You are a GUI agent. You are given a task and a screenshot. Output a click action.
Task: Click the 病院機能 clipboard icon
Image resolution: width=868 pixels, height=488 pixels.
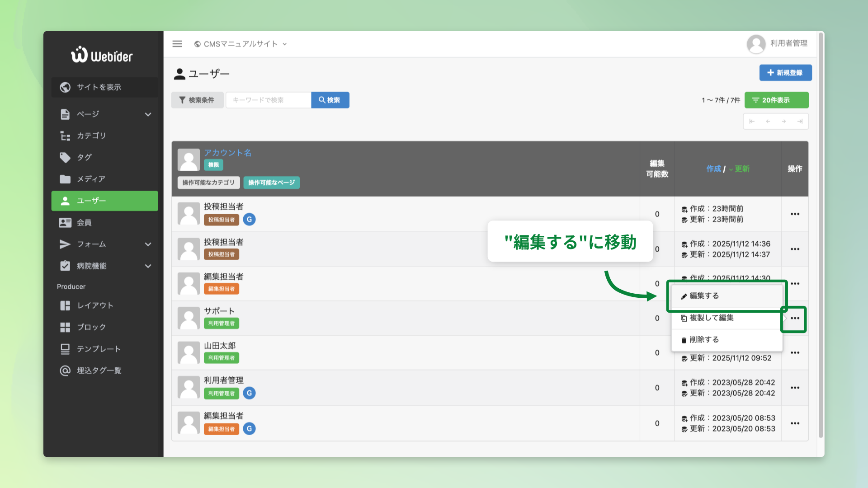[65, 266]
